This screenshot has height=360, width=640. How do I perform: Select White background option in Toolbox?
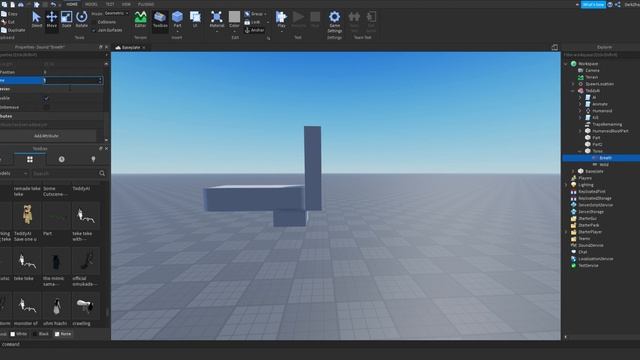click(18, 334)
